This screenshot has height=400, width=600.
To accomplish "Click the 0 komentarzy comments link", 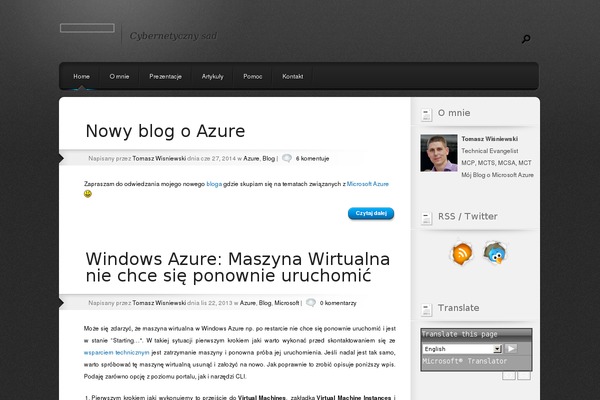I will [x=338, y=303].
